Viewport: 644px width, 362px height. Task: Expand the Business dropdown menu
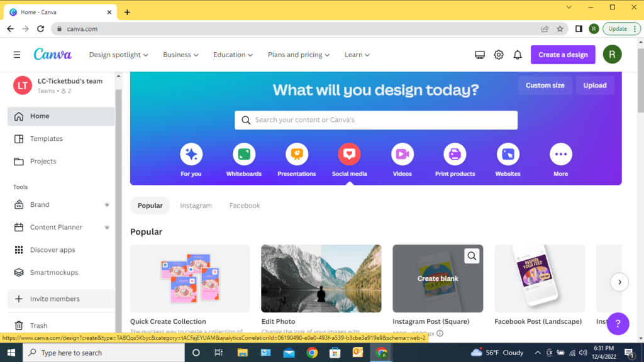click(180, 55)
